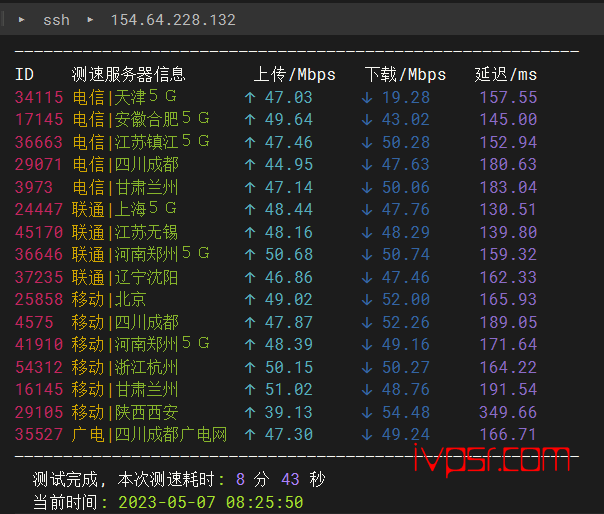604x514 pixels.
Task: Select server ID 36663
Action: coord(39,142)
